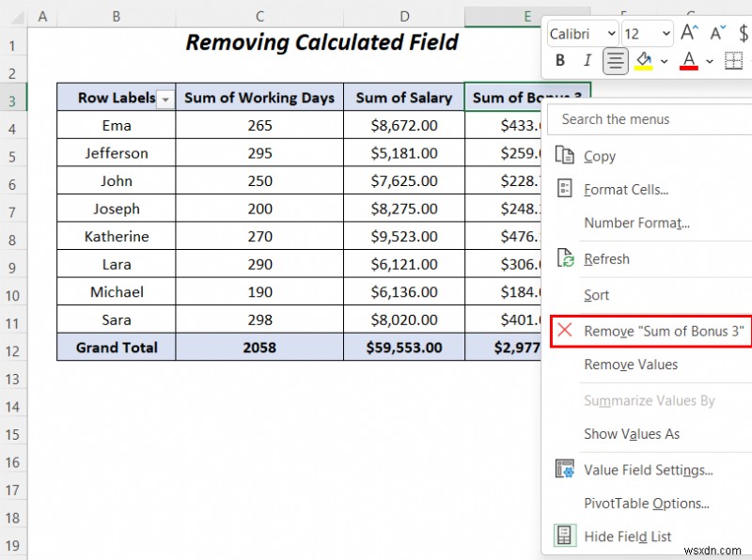Click the Increase Font Size icon
Image resolution: width=752 pixels, height=560 pixels.
689,33
